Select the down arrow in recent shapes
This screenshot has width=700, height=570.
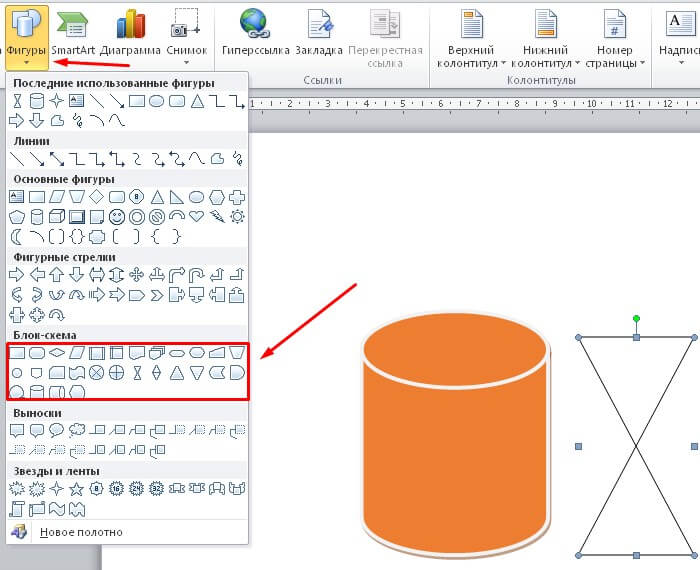(x=37, y=121)
